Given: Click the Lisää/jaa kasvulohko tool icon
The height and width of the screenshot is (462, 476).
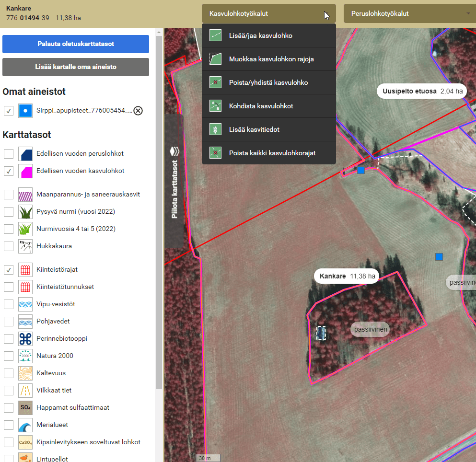Looking at the screenshot, I should click(x=215, y=35).
